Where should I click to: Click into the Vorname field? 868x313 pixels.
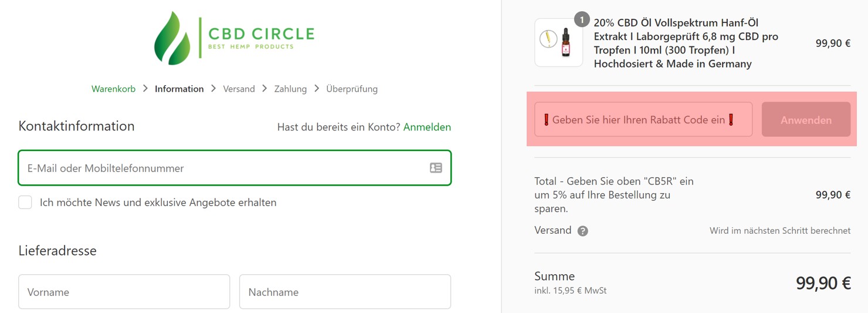tap(124, 292)
